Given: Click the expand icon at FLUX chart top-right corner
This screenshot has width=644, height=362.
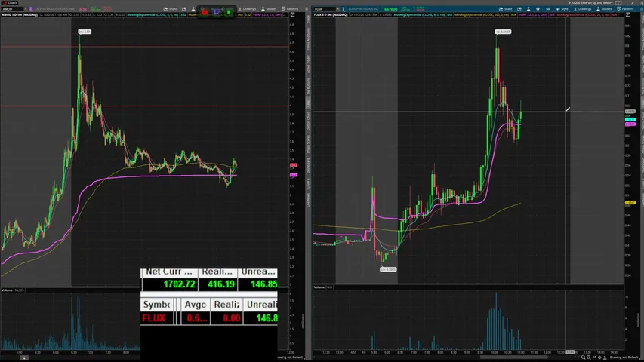Looking at the screenshot, I should click(627, 15).
